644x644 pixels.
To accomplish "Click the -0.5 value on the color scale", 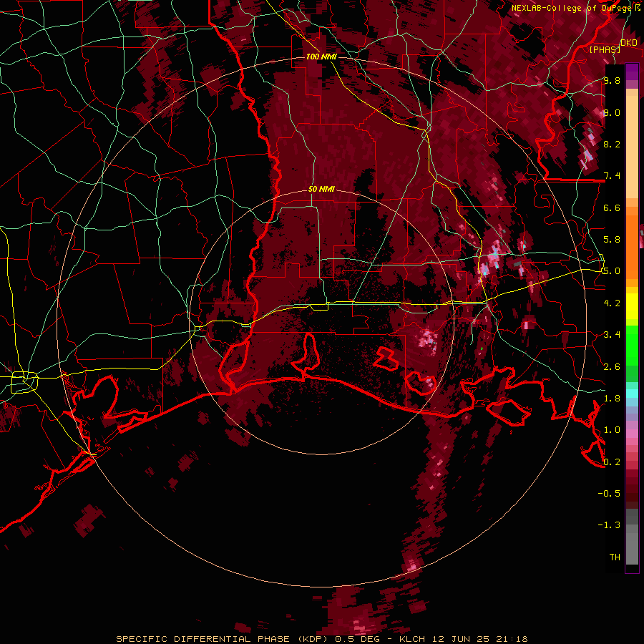I will tap(609, 494).
